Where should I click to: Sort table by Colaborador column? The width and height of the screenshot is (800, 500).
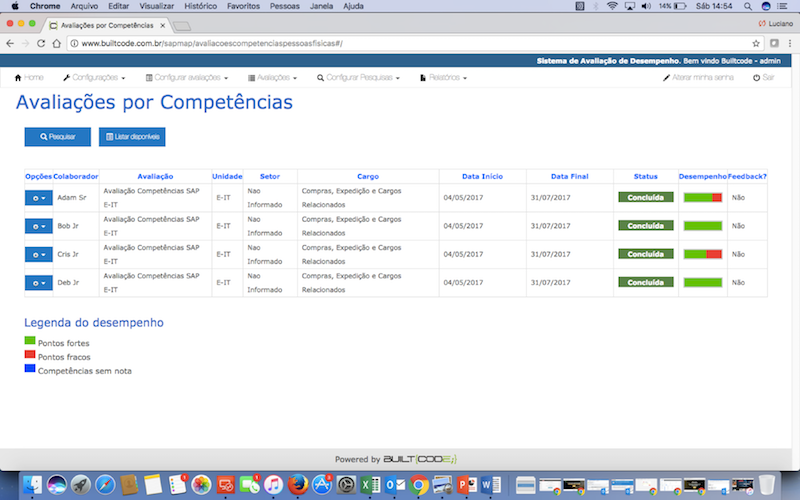[x=76, y=177]
